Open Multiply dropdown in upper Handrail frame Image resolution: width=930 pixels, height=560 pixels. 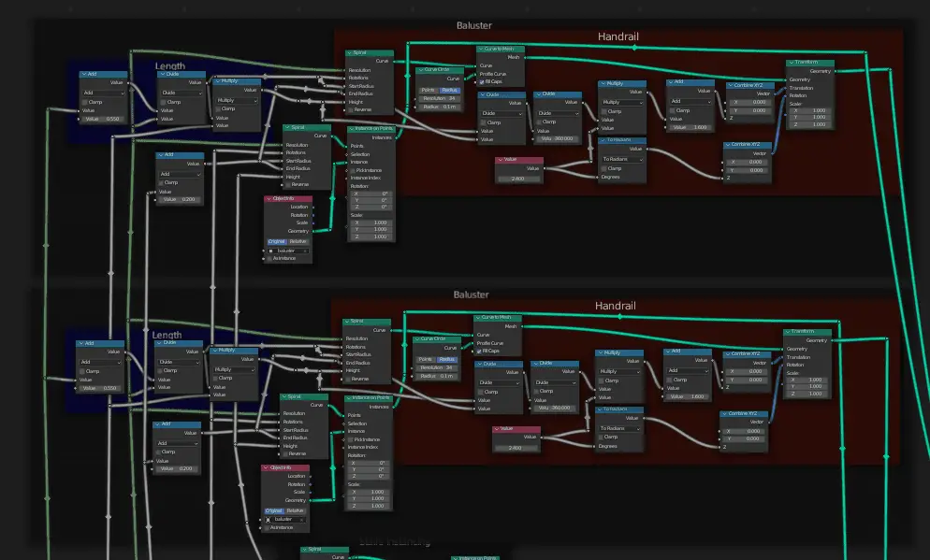(x=622, y=102)
